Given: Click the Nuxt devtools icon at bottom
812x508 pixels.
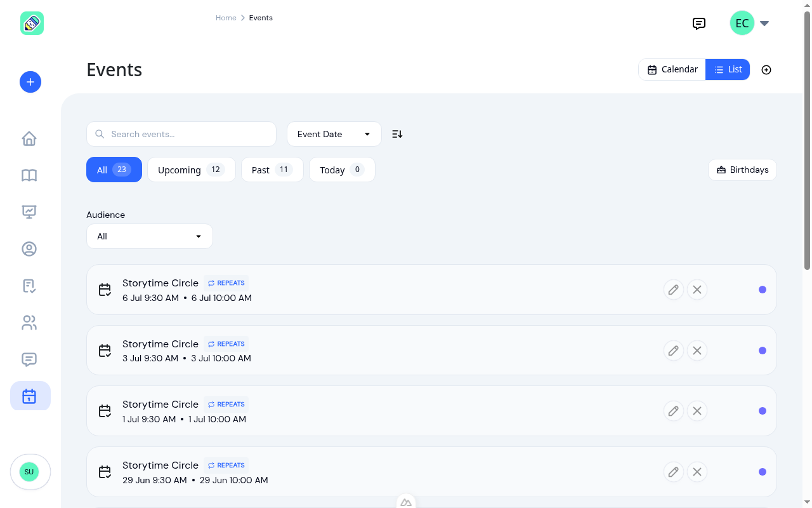Looking at the screenshot, I should pos(406,502).
